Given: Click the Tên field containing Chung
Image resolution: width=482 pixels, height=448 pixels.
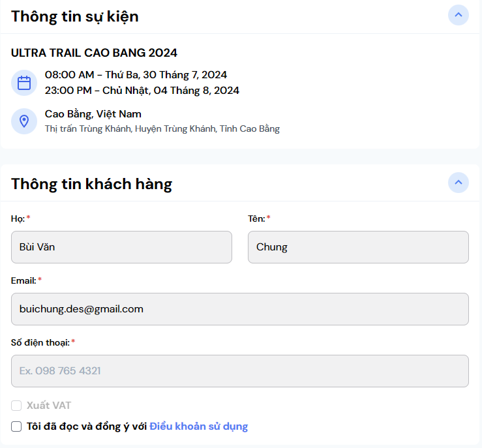Looking at the screenshot, I should point(358,247).
